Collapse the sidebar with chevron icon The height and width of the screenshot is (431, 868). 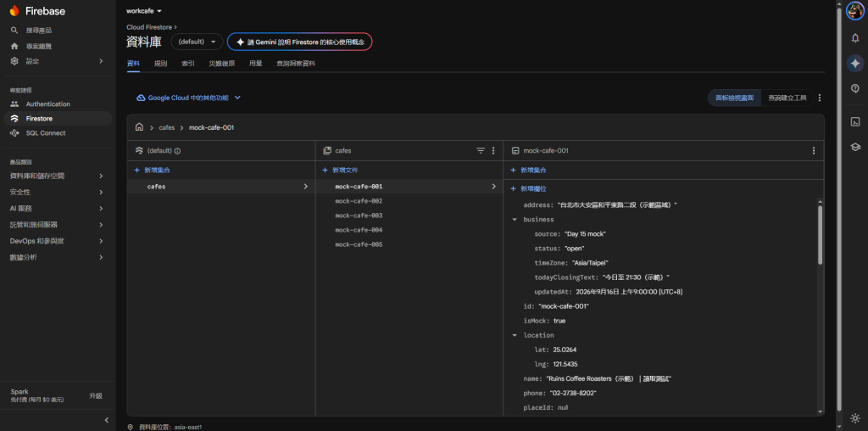[107, 420]
